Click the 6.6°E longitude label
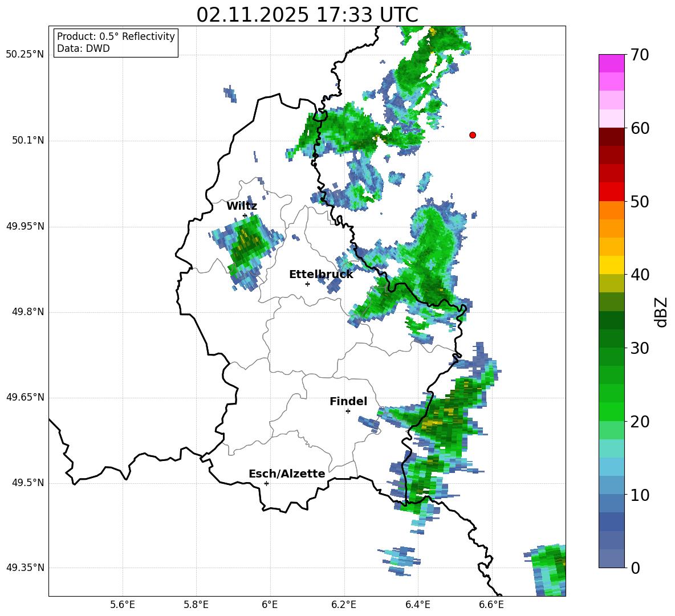The image size is (675, 616). (491, 605)
